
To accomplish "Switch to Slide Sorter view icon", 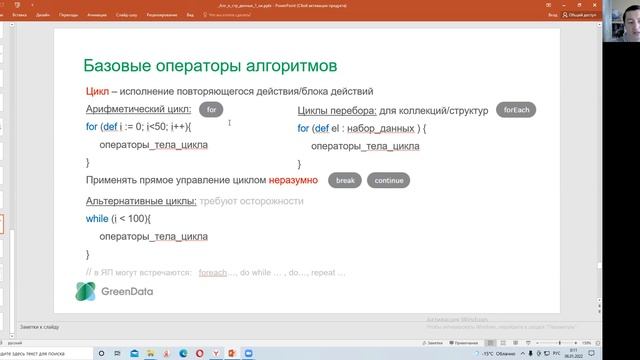I will [503, 343].
